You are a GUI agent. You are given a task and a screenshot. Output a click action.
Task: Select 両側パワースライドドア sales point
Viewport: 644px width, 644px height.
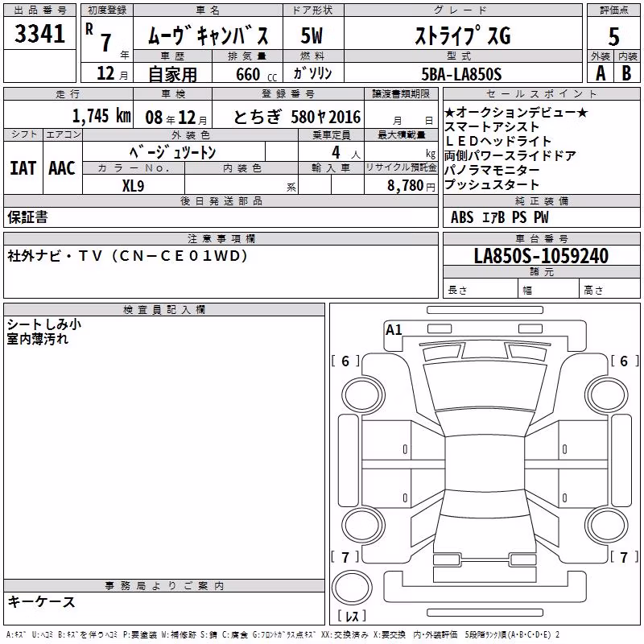click(510, 155)
